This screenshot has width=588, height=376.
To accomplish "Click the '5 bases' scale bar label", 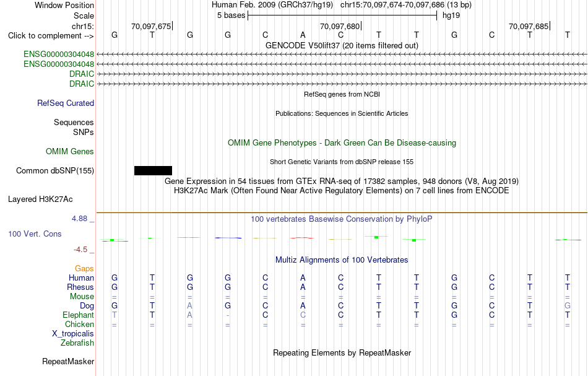I will 231,15.
